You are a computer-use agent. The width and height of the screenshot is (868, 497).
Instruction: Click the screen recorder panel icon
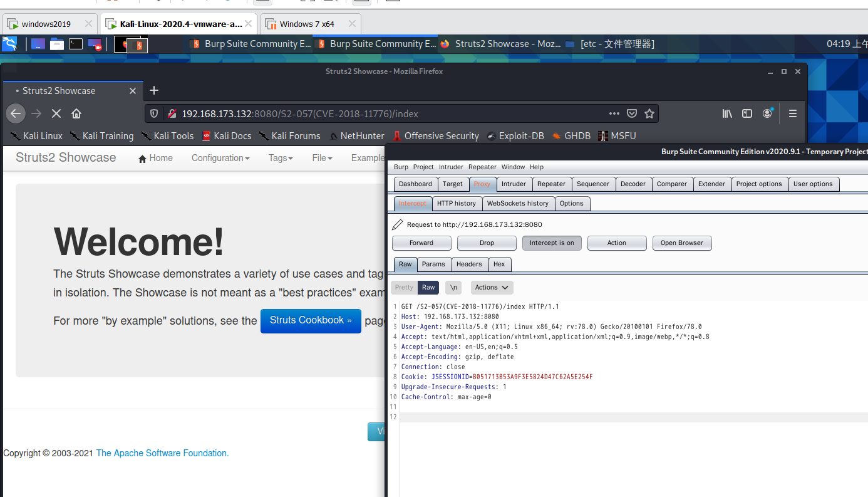tap(95, 44)
